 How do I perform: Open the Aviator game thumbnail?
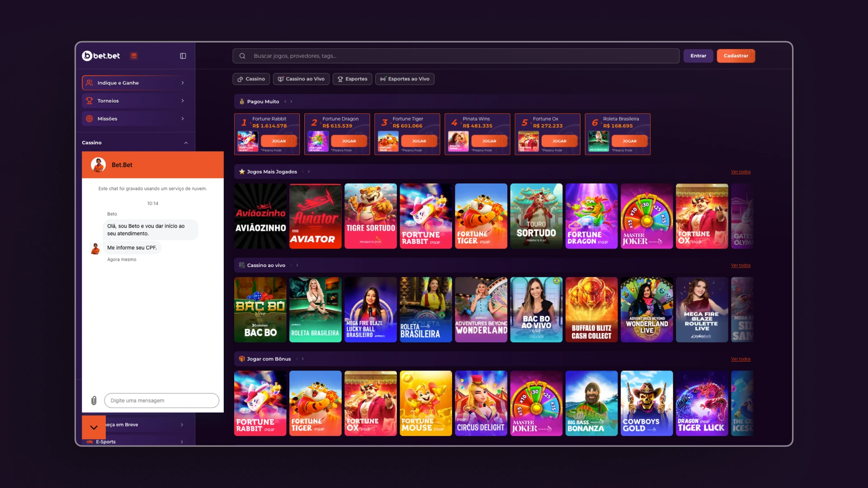[316, 216]
